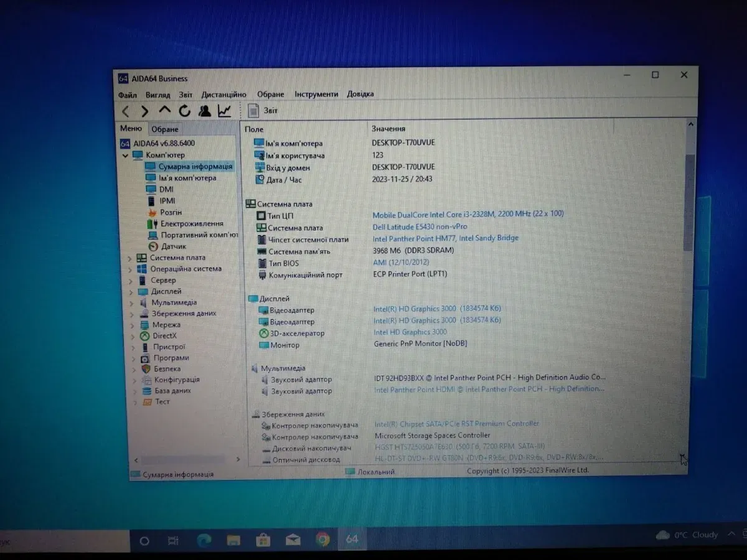Click the Forward navigation arrow in toolbar
The image size is (747, 560).
tap(144, 111)
